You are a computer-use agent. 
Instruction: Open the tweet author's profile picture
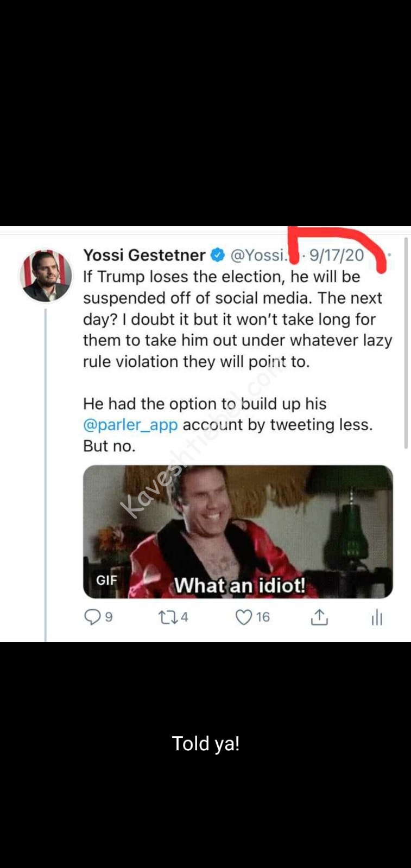click(x=46, y=276)
